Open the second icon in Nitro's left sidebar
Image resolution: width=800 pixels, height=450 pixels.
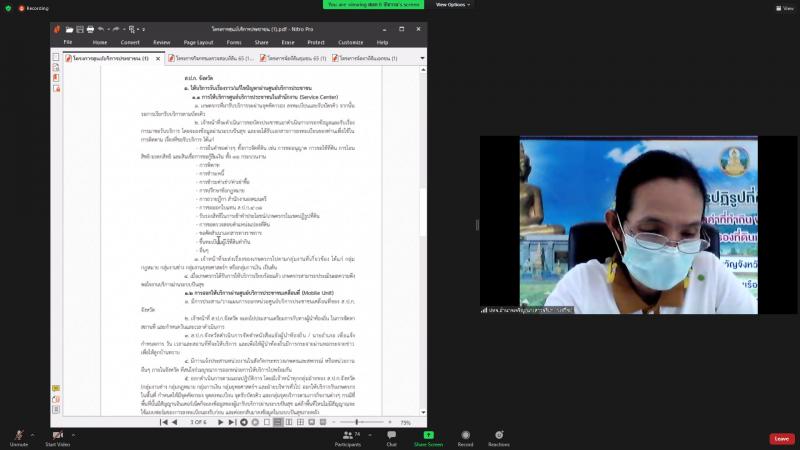(x=56, y=67)
